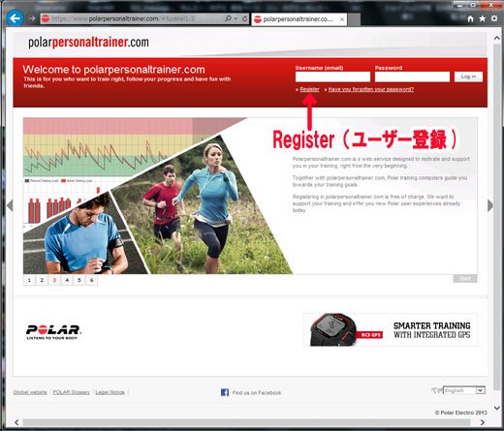Open the Global website footer link

30,392
